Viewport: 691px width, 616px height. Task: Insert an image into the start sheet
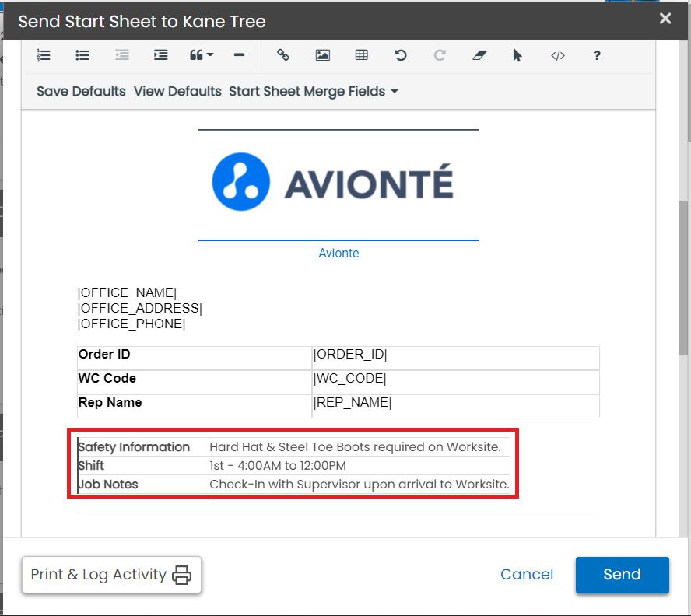pos(323,55)
